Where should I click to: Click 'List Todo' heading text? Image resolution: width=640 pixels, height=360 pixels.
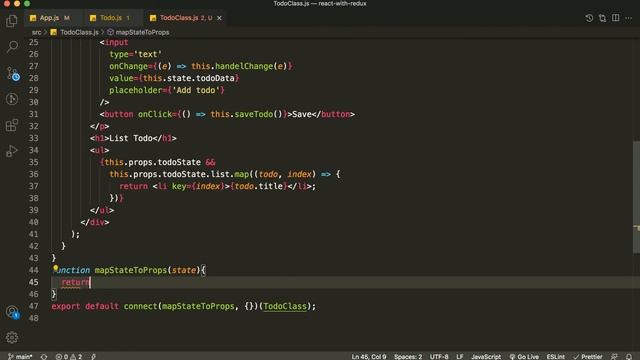pyautogui.click(x=131, y=138)
